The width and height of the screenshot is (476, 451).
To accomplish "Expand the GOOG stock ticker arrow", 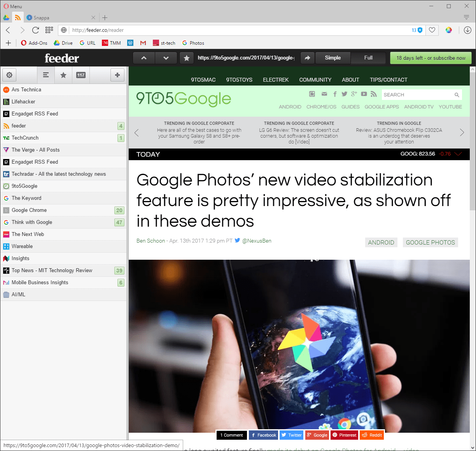I will tap(458, 154).
